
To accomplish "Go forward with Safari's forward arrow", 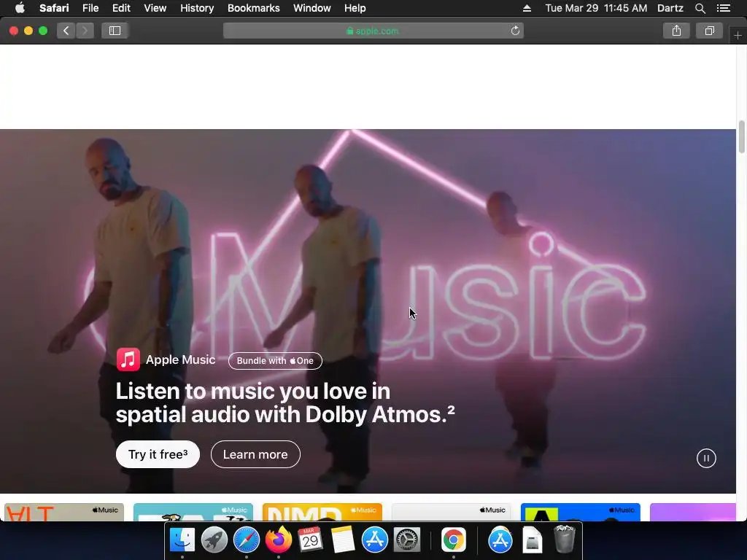I will click(85, 31).
